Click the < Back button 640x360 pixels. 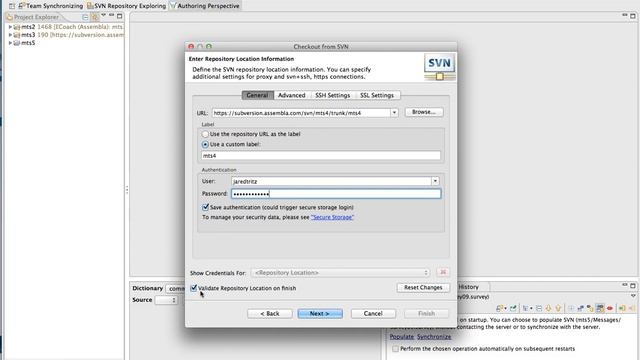269,313
